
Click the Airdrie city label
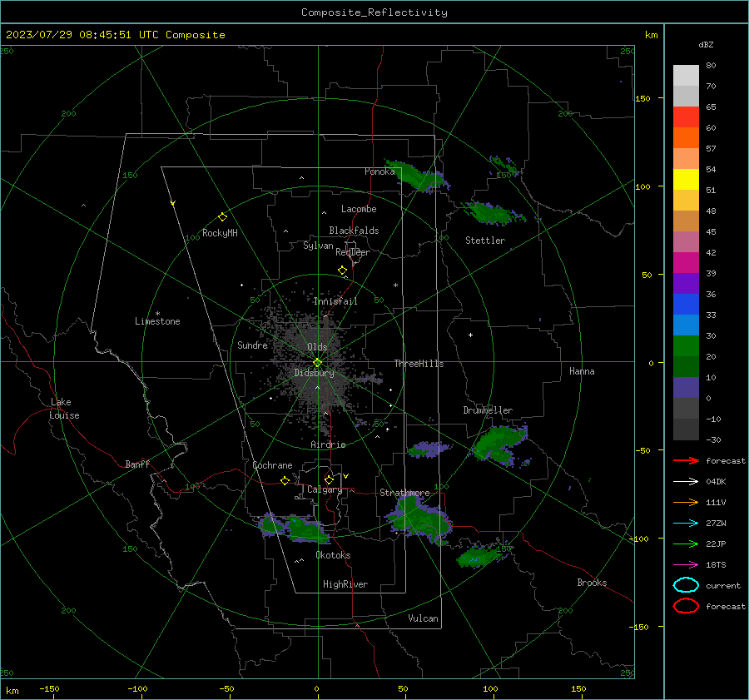(x=328, y=444)
